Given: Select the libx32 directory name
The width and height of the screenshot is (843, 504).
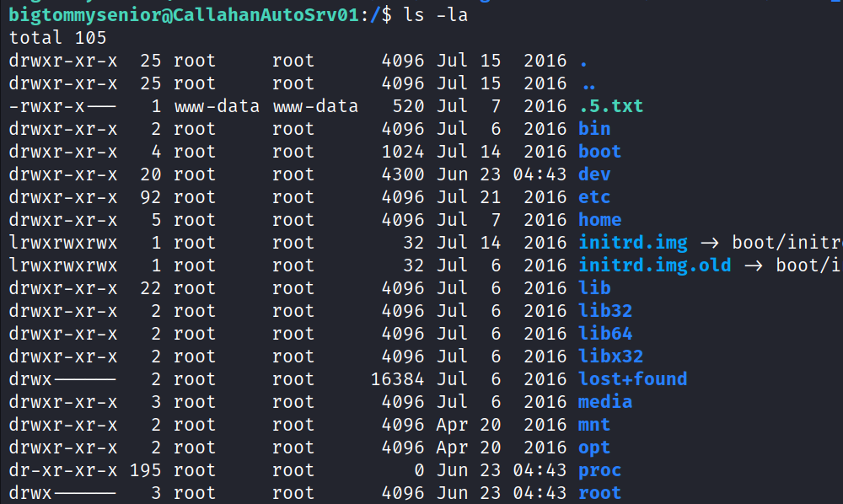Looking at the screenshot, I should 610,357.
